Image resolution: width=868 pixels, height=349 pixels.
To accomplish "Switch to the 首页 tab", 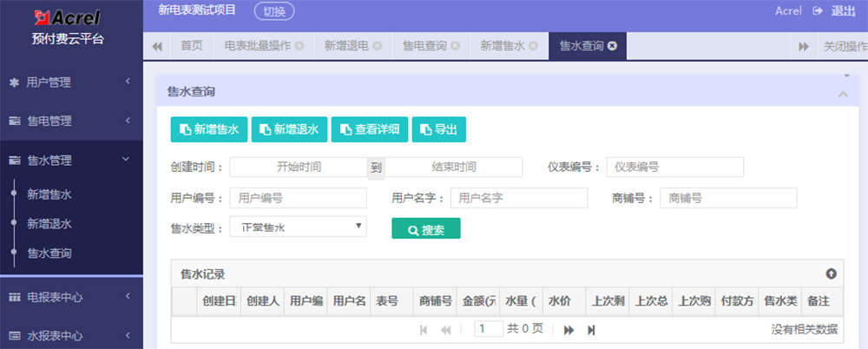I will click(192, 46).
